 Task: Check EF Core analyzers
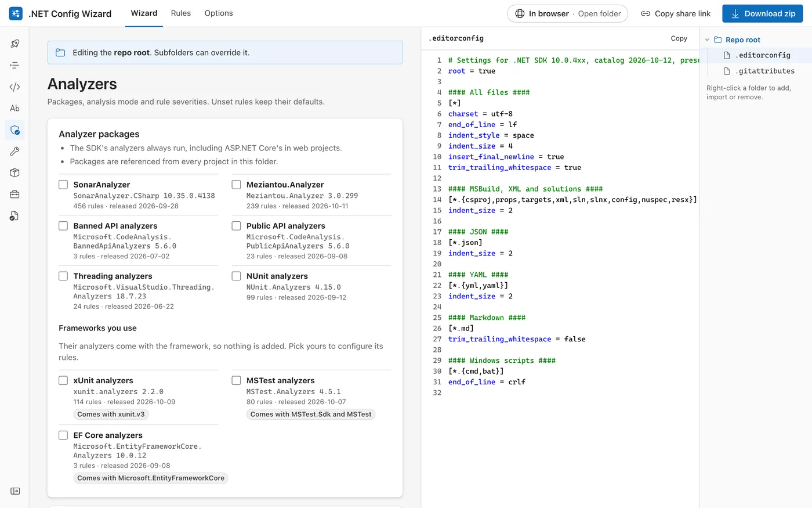coord(63,435)
